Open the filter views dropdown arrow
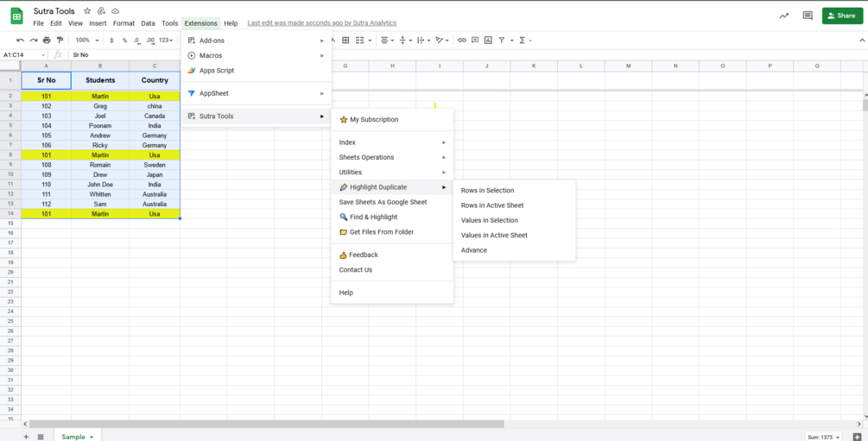 pyautogui.click(x=511, y=41)
